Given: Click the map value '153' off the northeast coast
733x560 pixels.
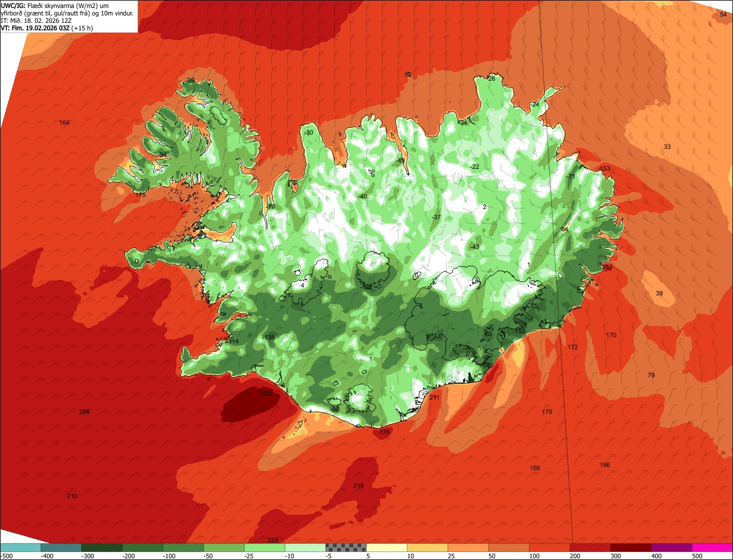Looking at the screenshot, I should [605, 168].
